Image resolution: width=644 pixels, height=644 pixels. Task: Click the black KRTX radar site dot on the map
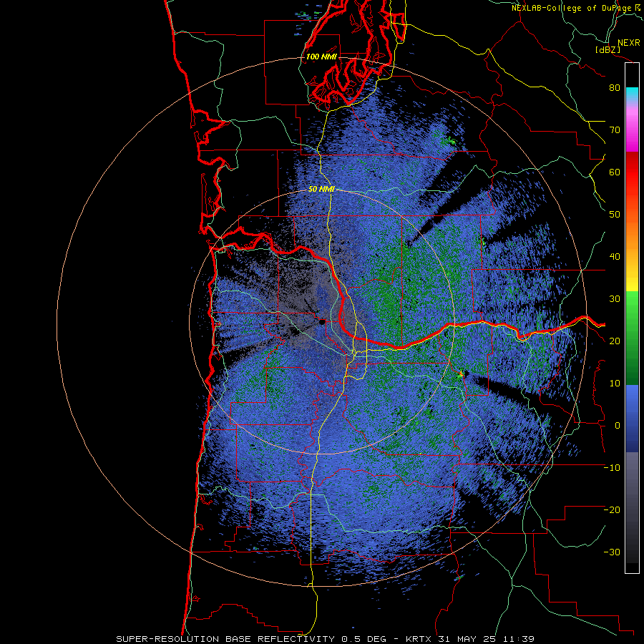click(x=323, y=322)
